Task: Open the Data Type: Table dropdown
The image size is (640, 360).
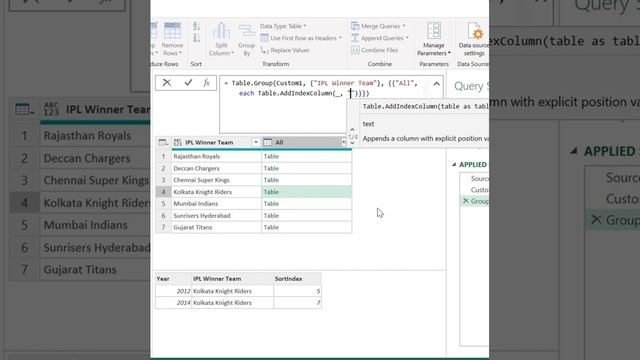Action: pyautogui.click(x=283, y=26)
